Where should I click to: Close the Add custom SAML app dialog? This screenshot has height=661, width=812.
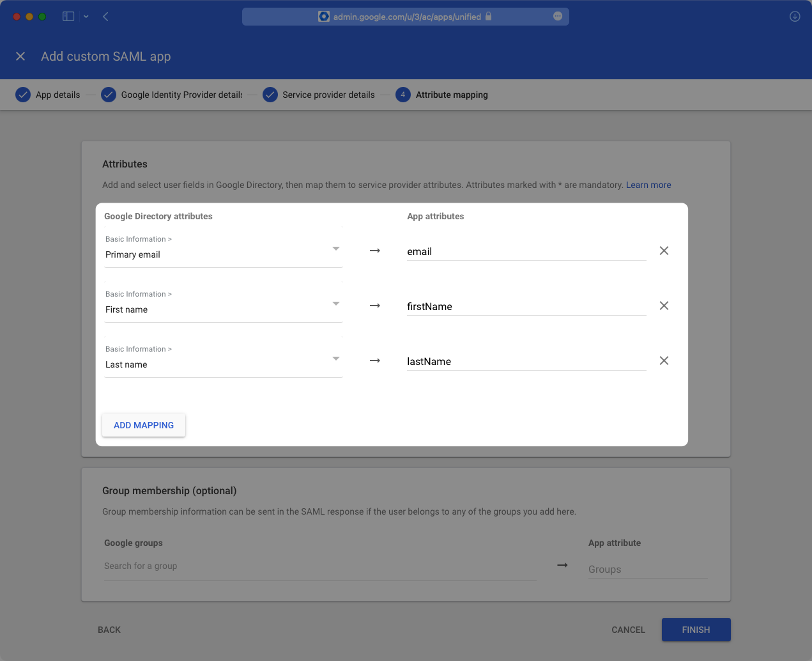[20, 56]
